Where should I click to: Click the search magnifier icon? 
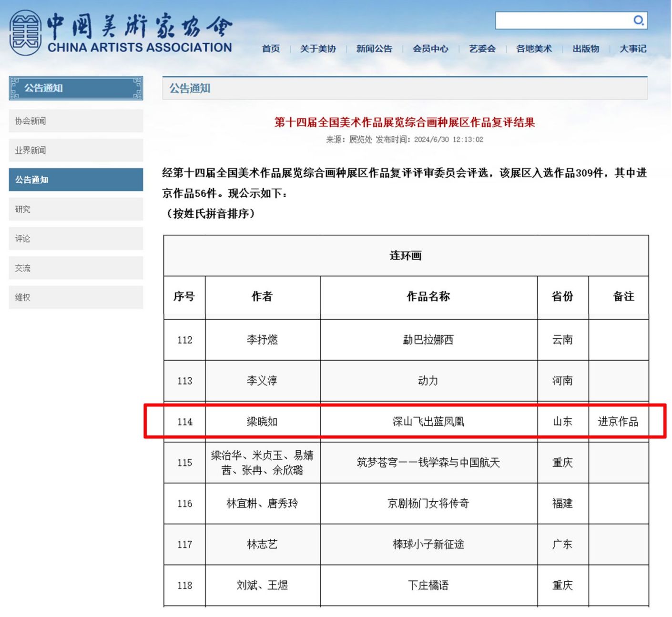pos(638,20)
